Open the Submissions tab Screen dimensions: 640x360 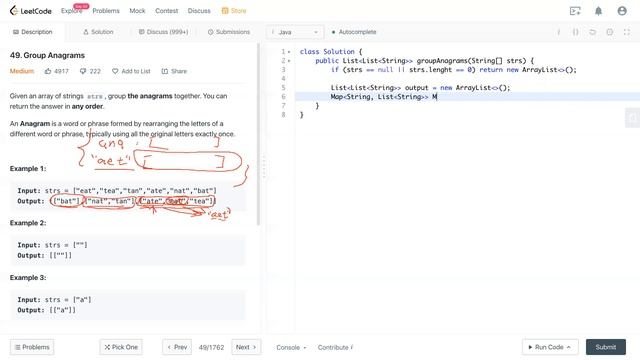(229, 32)
